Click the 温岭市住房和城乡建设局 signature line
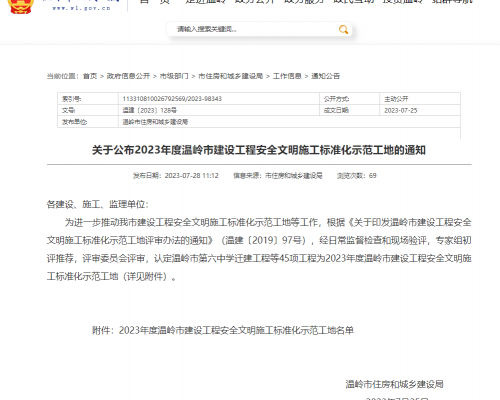The image size is (500, 400). 394,384
